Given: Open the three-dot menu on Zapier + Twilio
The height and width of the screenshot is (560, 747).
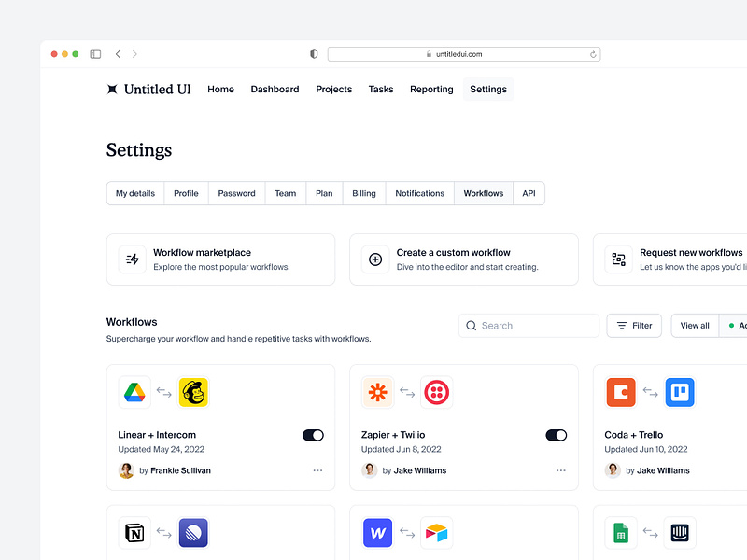Looking at the screenshot, I should 561,470.
